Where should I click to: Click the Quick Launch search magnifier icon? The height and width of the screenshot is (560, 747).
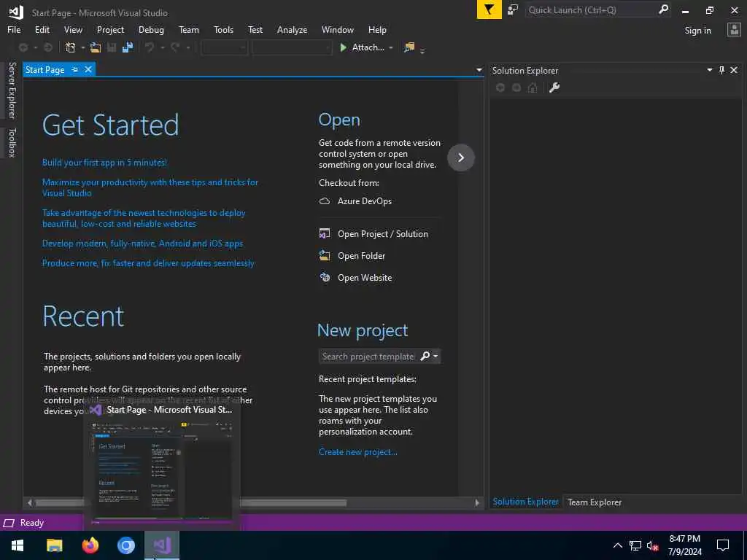click(x=663, y=9)
